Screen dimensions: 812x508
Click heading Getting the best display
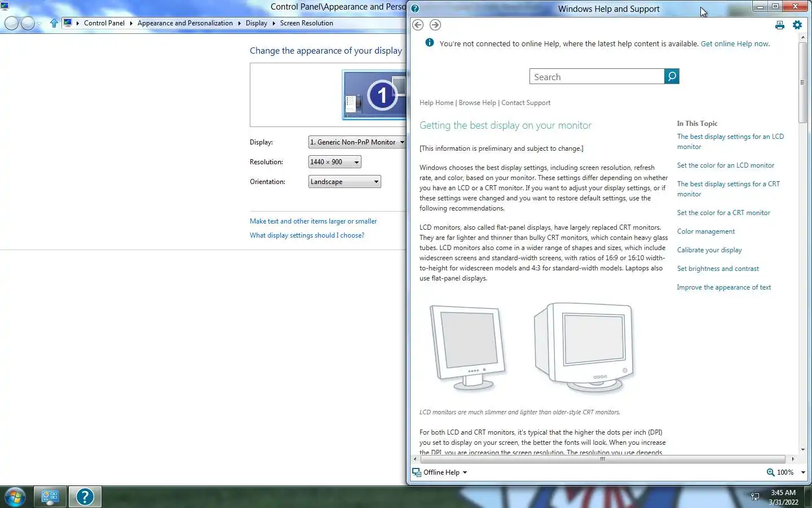pos(505,125)
